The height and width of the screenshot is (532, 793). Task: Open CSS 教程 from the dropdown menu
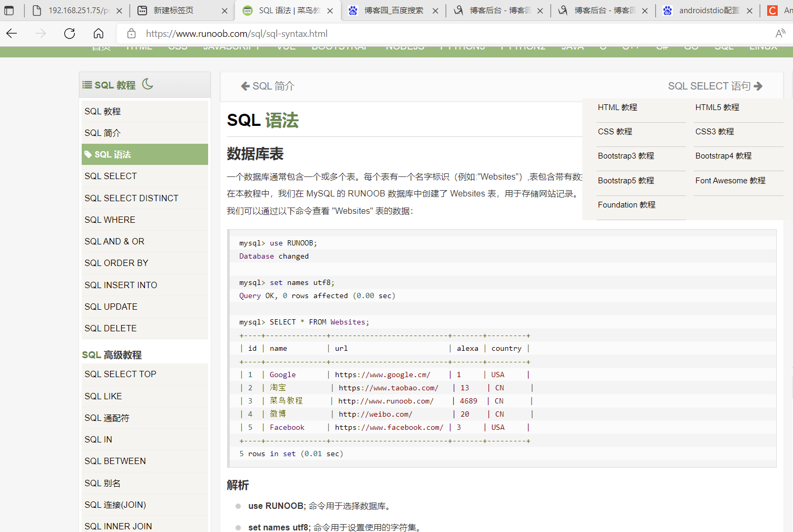coord(615,132)
